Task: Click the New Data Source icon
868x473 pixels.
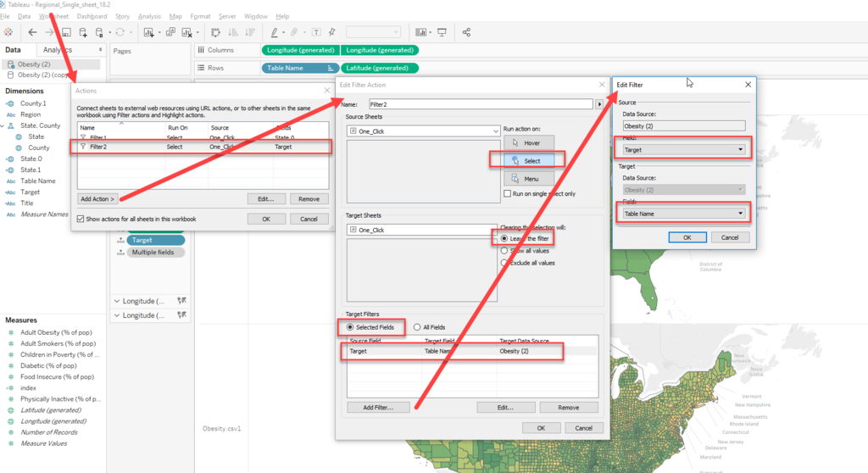Action: click(x=83, y=32)
